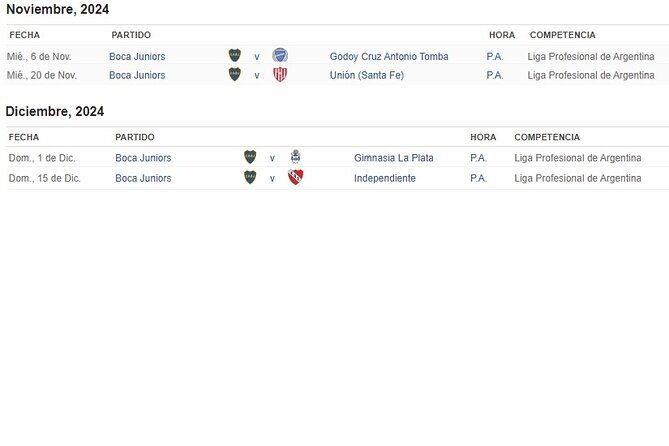The height and width of the screenshot is (446, 669).
Task: Click Boca Juniors link in 6 Nov match
Action: [x=137, y=57]
